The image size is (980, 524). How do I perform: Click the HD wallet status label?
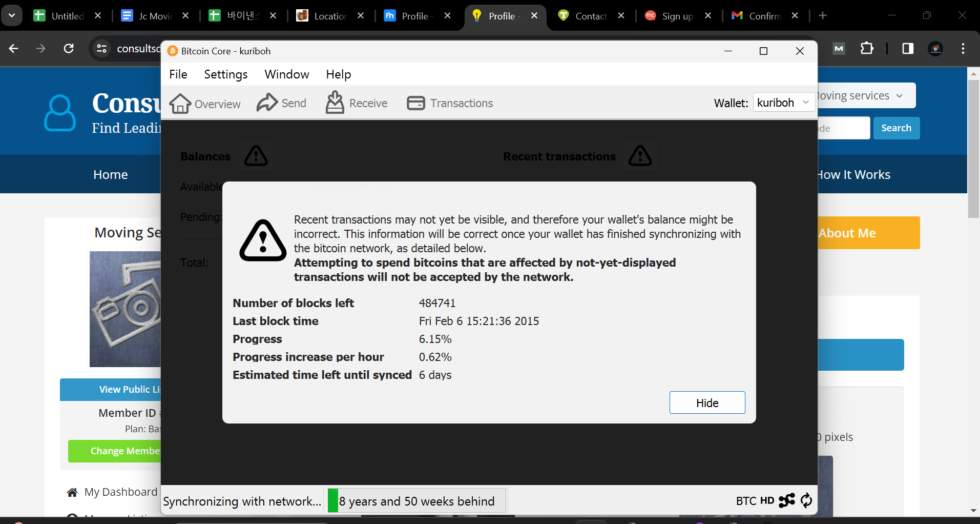point(767,501)
